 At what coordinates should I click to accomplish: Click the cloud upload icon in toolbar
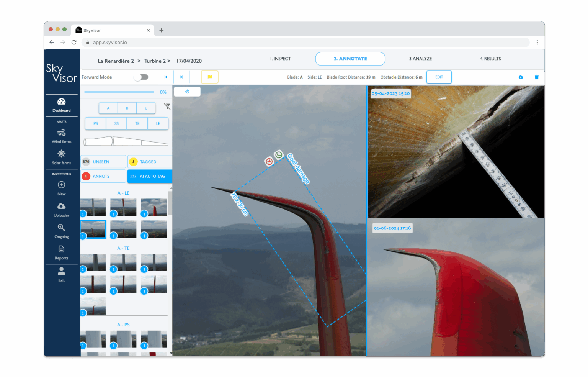[x=521, y=77]
